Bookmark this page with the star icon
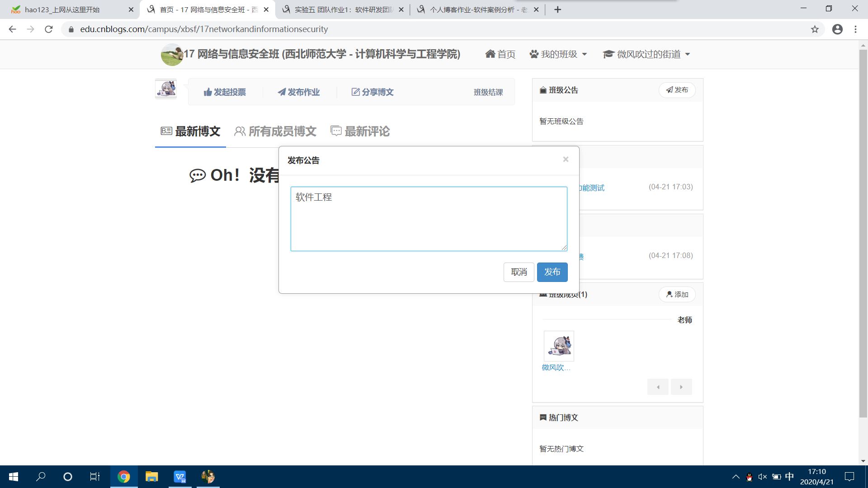Screen dimensions: 868x488 click(x=815, y=29)
